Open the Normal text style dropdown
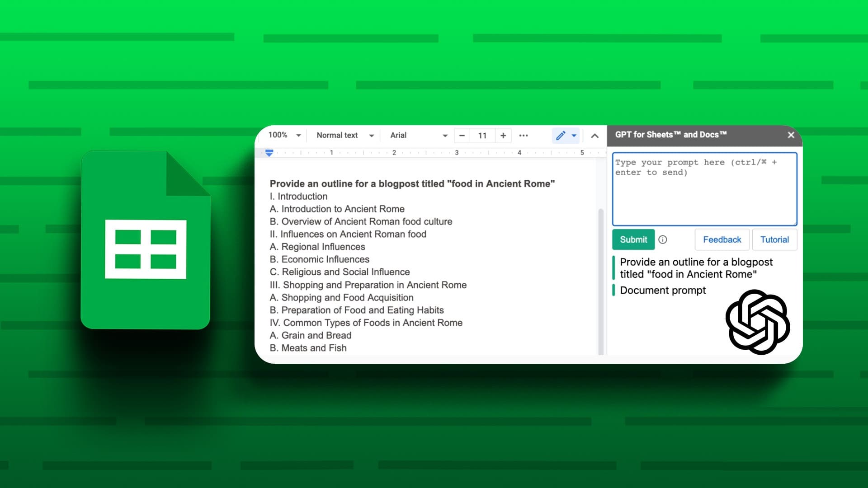Screen dimensions: 868x488 tap(345, 135)
